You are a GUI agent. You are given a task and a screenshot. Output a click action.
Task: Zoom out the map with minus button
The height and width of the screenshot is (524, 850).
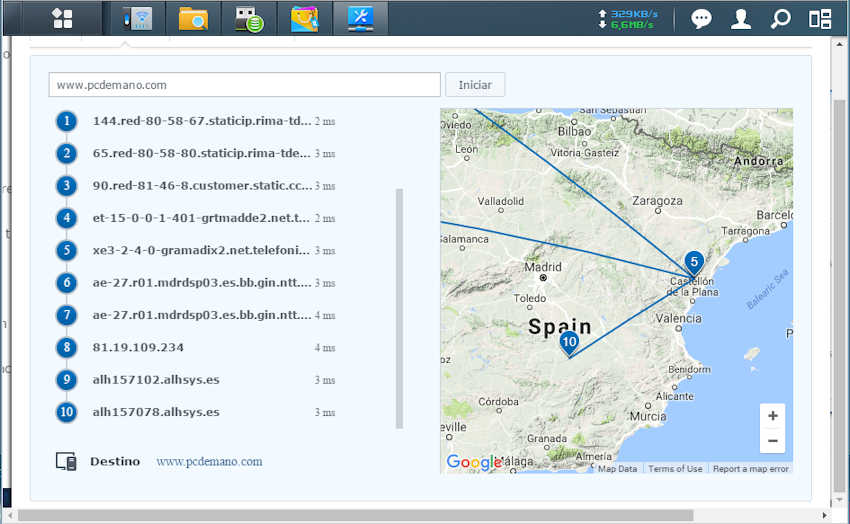coord(772,441)
